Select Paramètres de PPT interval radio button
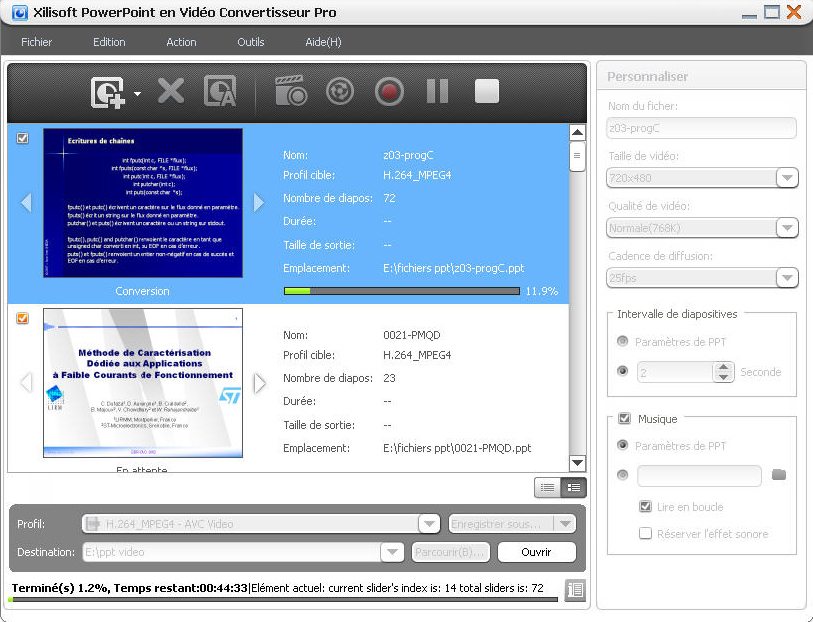The height and width of the screenshot is (622, 813). click(623, 341)
